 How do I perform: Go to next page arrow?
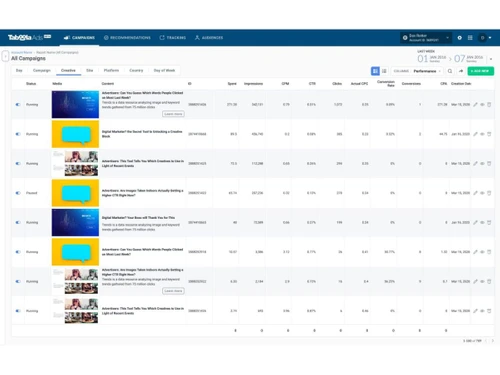click(492, 341)
